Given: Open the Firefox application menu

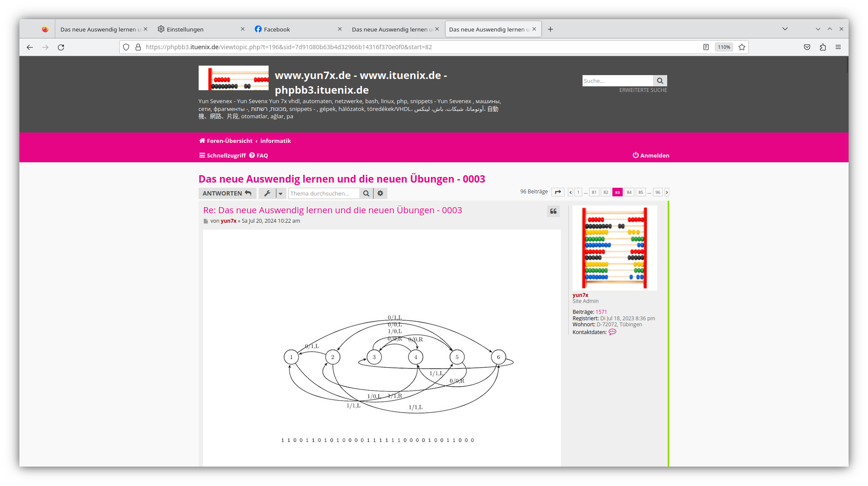Looking at the screenshot, I should [x=838, y=47].
